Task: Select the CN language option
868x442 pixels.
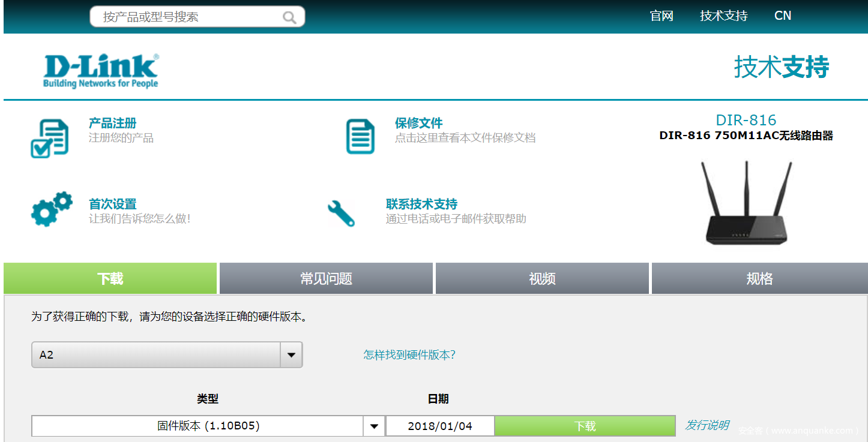Action: [782, 16]
